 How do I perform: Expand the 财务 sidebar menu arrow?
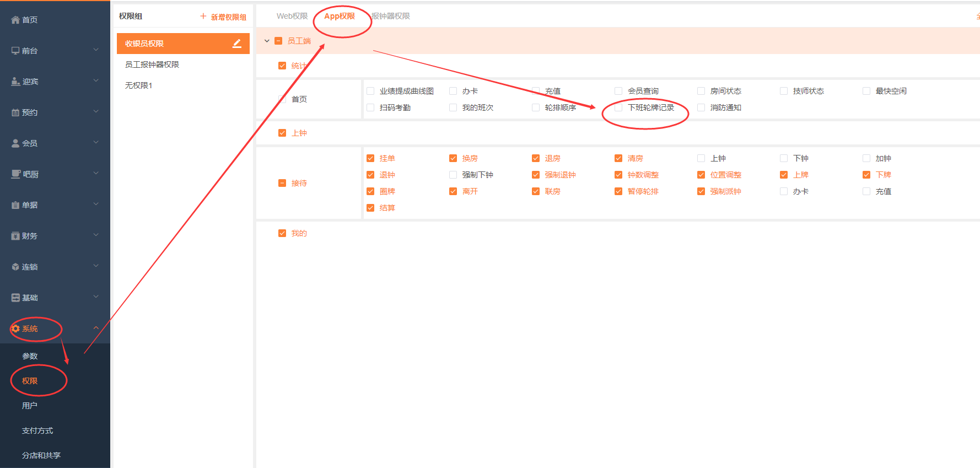coord(96,235)
